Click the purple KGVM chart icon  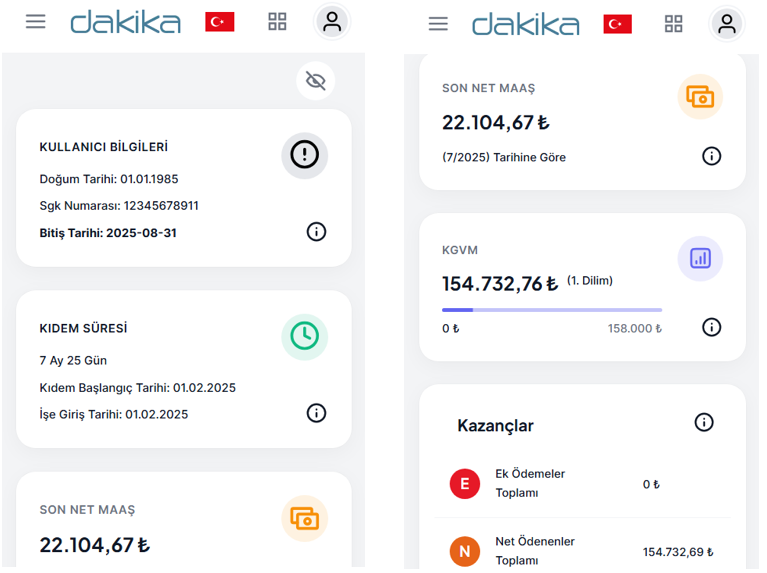pyautogui.click(x=700, y=258)
